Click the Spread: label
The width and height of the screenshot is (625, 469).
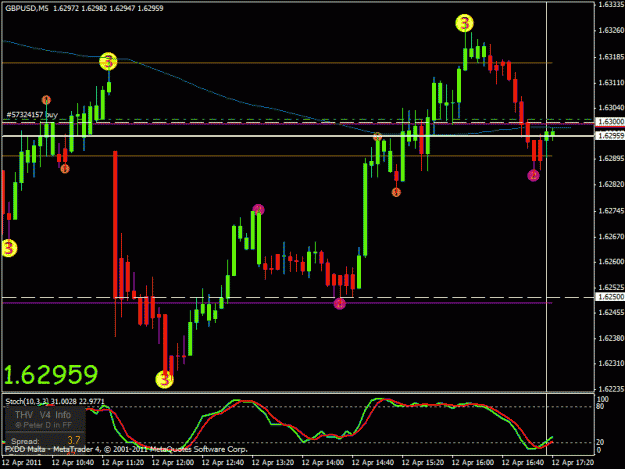click(x=25, y=442)
